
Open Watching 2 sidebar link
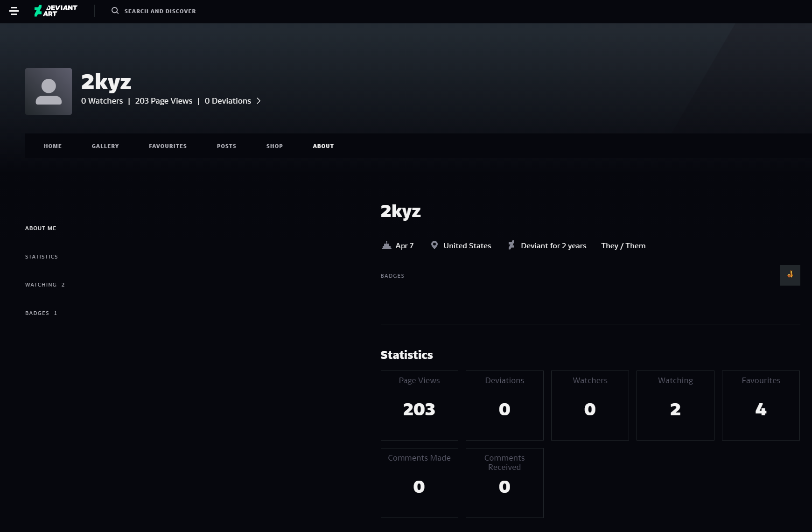45,285
